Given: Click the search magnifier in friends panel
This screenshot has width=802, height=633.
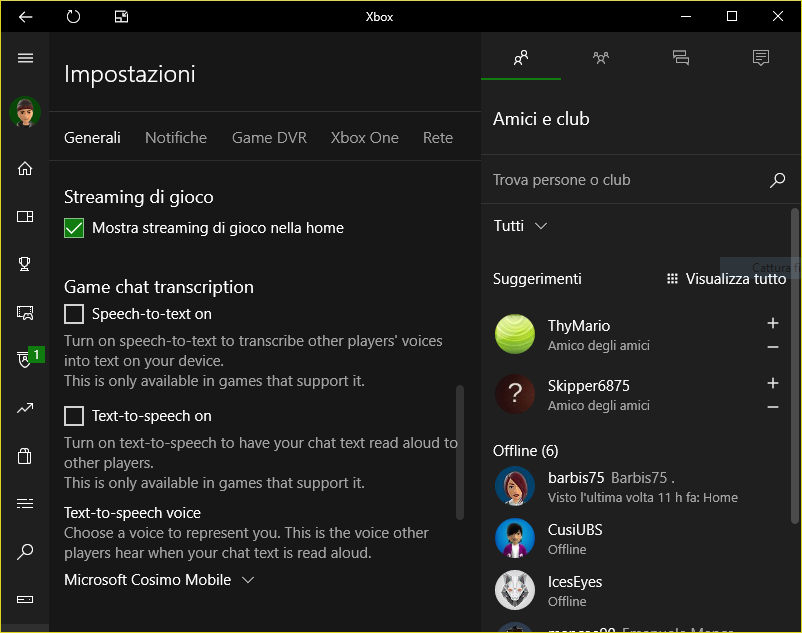Looking at the screenshot, I should coord(777,180).
